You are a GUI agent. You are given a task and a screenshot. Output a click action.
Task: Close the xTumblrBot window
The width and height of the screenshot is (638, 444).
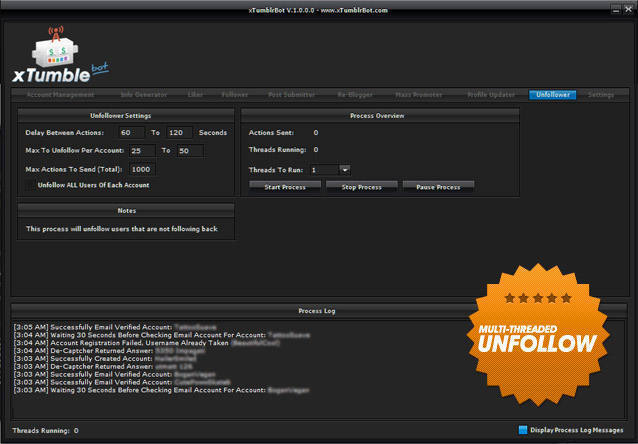tap(628, 10)
